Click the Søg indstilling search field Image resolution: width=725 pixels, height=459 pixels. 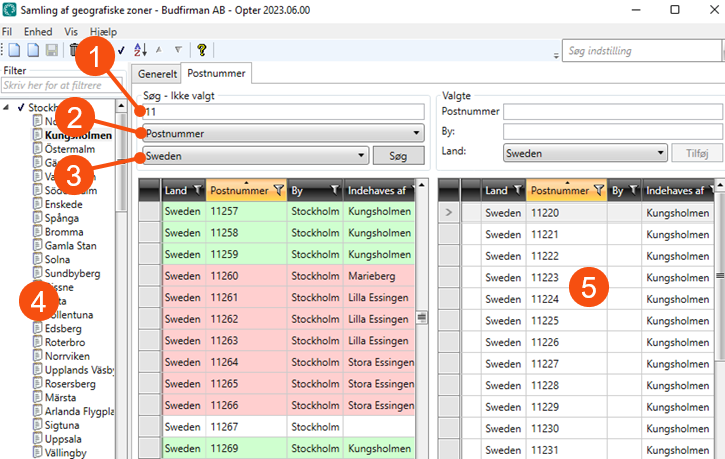642,50
